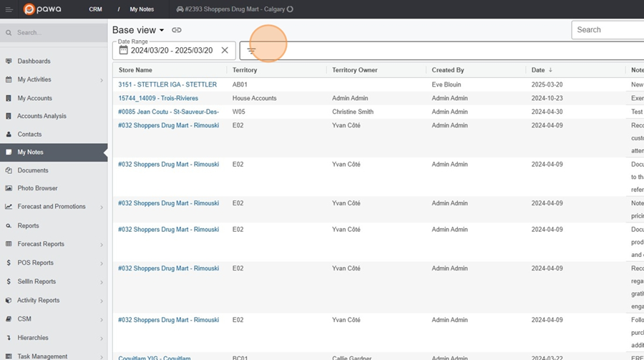
Task: Click the Store Name column header
Action: 135,70
